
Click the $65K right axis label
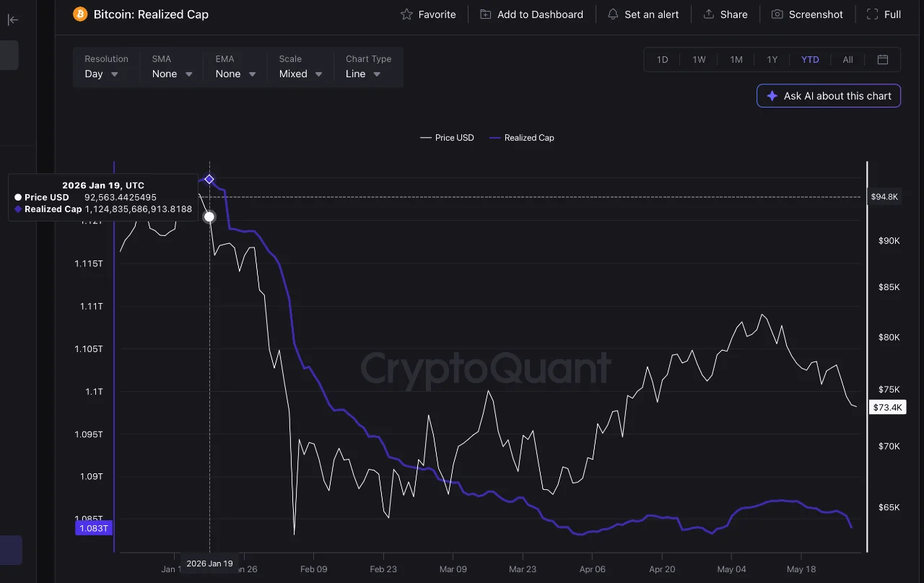pos(889,507)
